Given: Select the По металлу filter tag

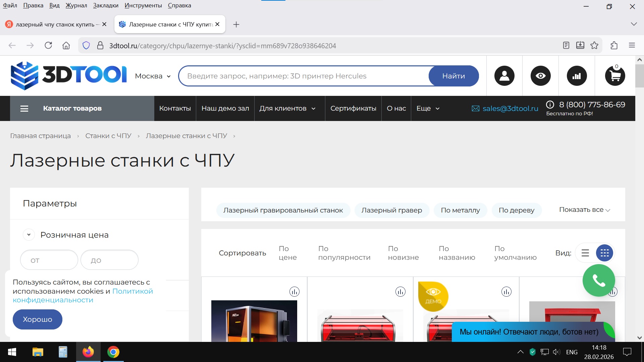Looking at the screenshot, I should pos(460,210).
